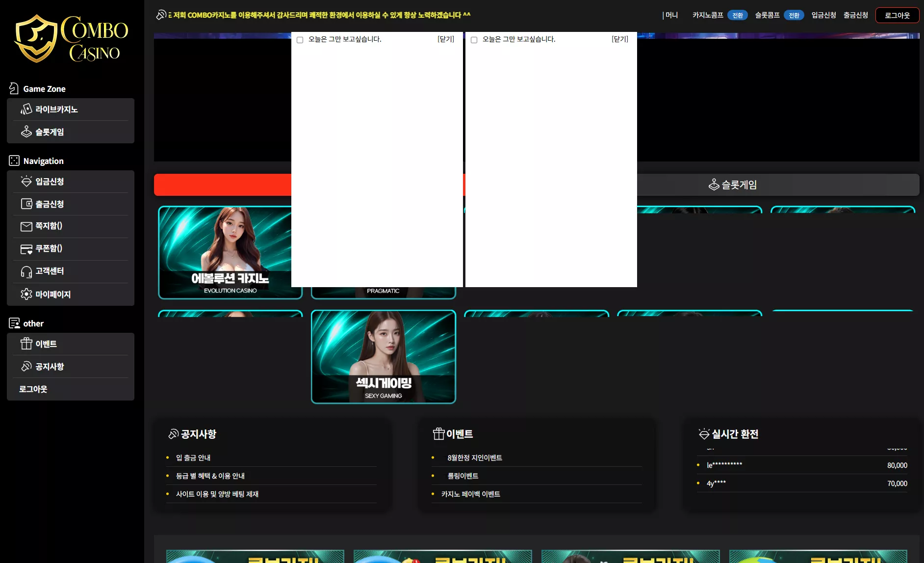The image size is (924, 563).
Task: Click 전환 button next to 슬롯콤프
Action: pos(794,15)
